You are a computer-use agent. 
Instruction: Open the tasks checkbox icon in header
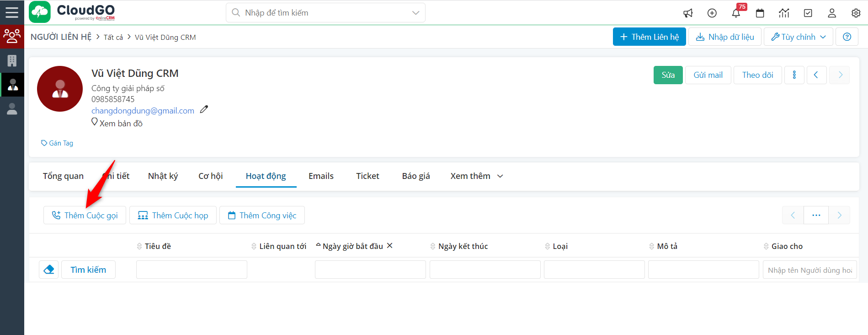click(x=808, y=13)
